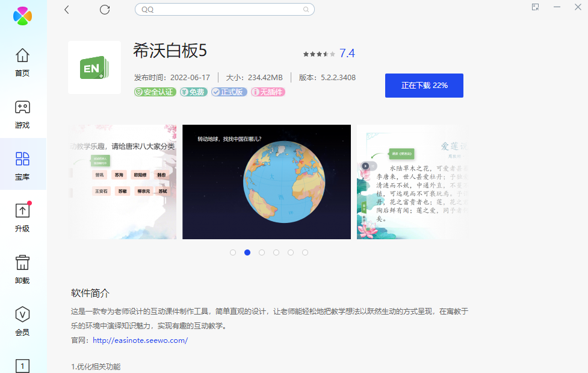
Task: Click the numbered box icon at sidebar bottom
Action: (22, 366)
